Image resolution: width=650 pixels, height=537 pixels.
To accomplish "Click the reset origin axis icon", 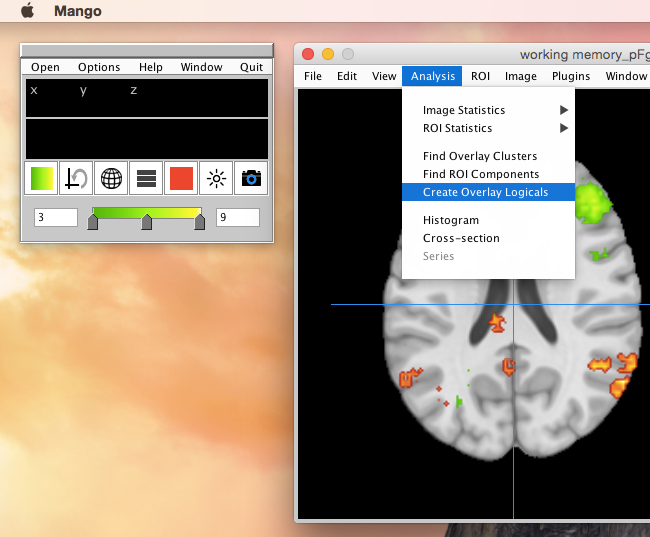I will click(x=77, y=178).
